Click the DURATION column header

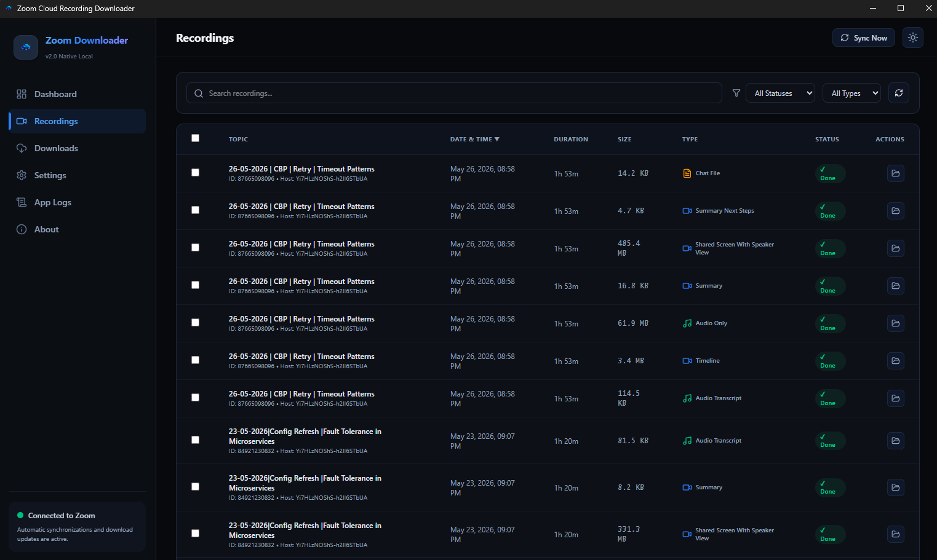coord(571,140)
